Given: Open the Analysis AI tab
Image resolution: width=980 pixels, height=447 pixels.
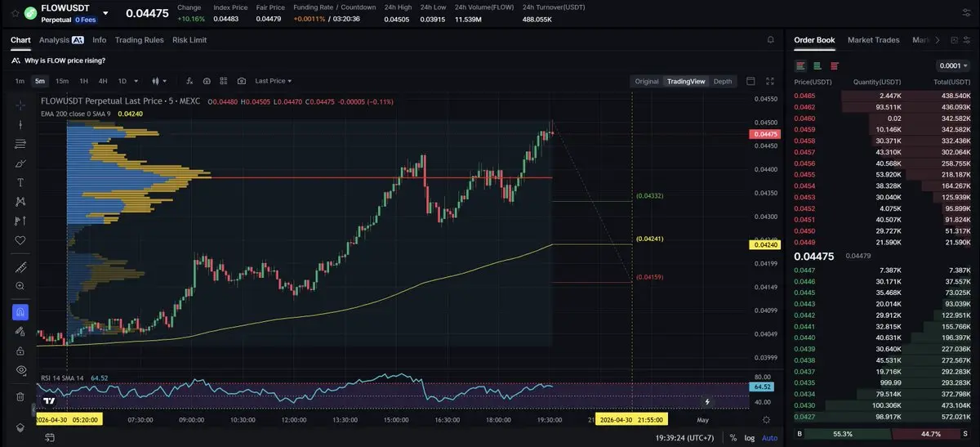Looking at the screenshot, I should [61, 40].
